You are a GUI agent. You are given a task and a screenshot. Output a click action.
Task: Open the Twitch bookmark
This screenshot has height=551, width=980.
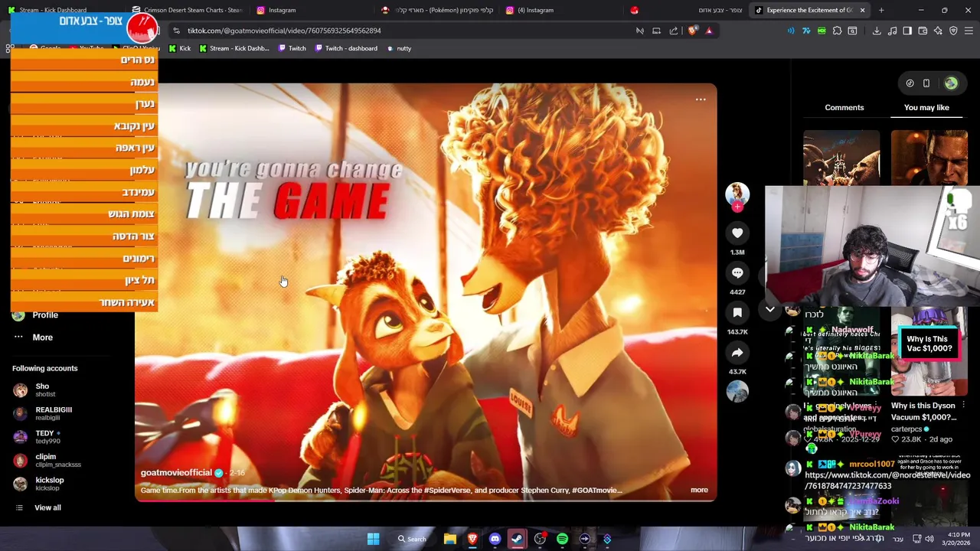292,48
